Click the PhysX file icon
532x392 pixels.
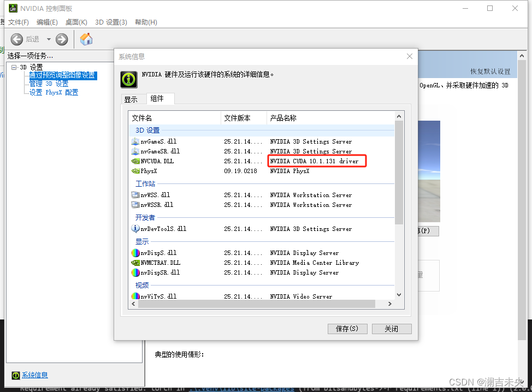135,171
